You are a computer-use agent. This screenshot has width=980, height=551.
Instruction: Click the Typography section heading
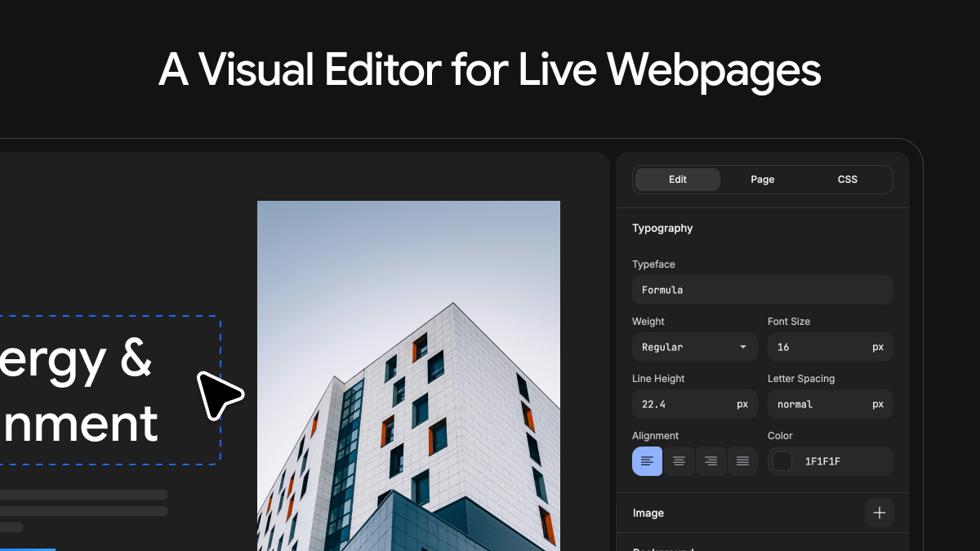(662, 229)
